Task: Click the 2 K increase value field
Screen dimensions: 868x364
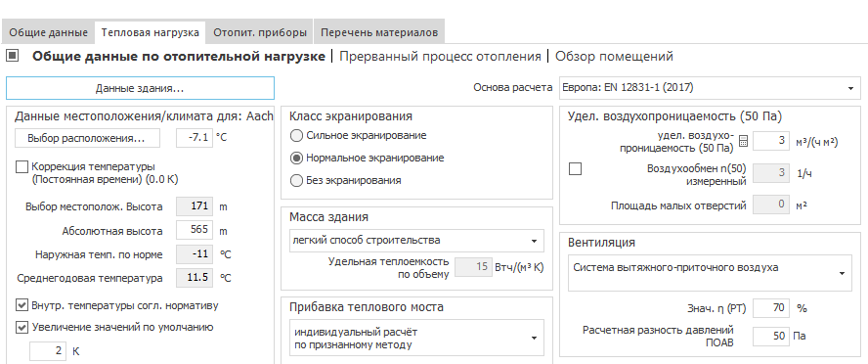Action: click(48, 350)
